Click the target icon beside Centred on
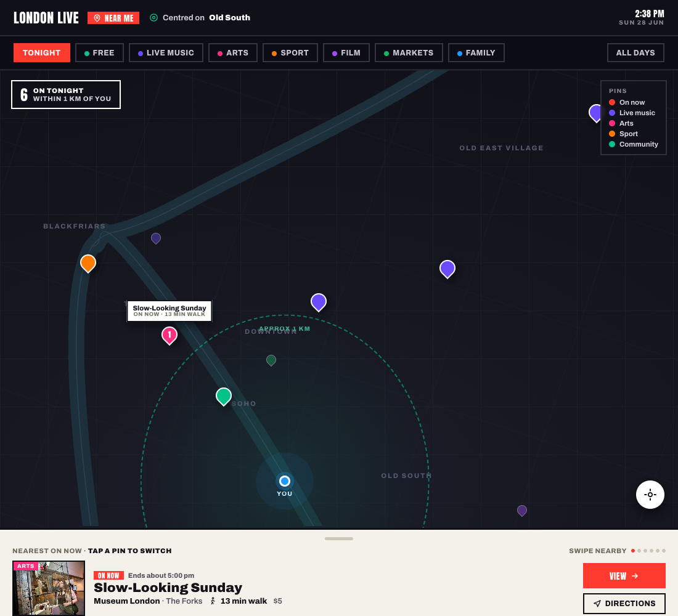This screenshot has width=678, height=616. coord(153,18)
